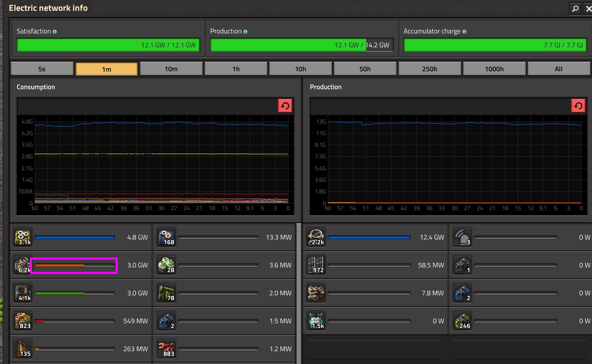This screenshot has width=592, height=364.
Task: Select the yellow gear icon labeled 3.1k
Action: pyautogui.click(x=23, y=237)
